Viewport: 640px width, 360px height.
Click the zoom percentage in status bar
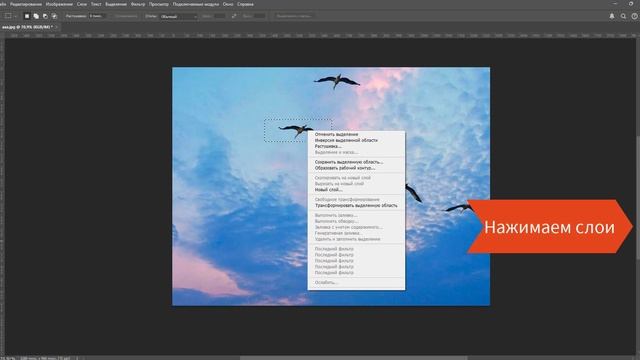(x=8, y=358)
